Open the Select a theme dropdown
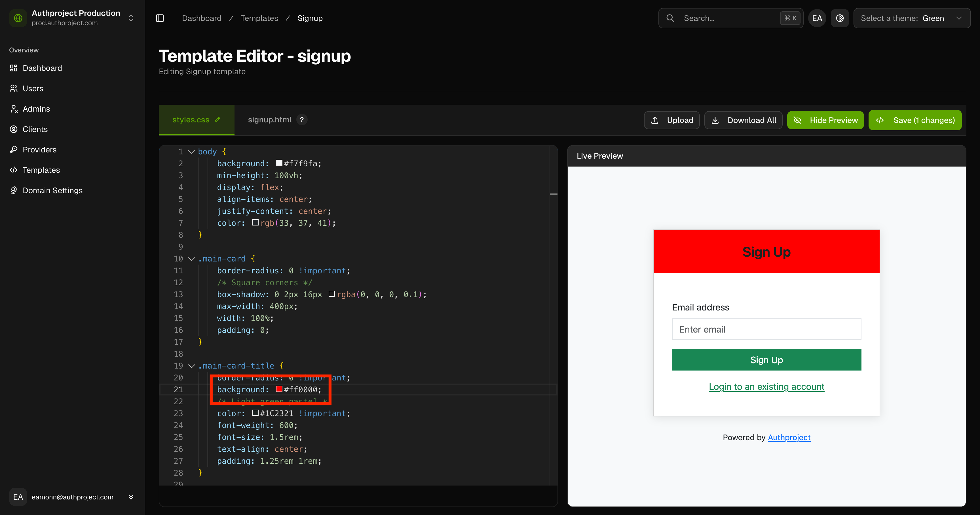 [912, 18]
